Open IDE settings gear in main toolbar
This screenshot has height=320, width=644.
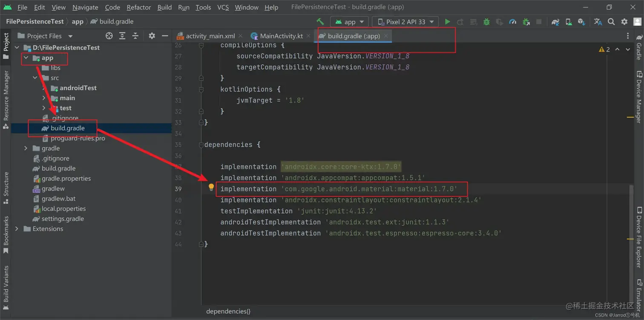coord(624,22)
